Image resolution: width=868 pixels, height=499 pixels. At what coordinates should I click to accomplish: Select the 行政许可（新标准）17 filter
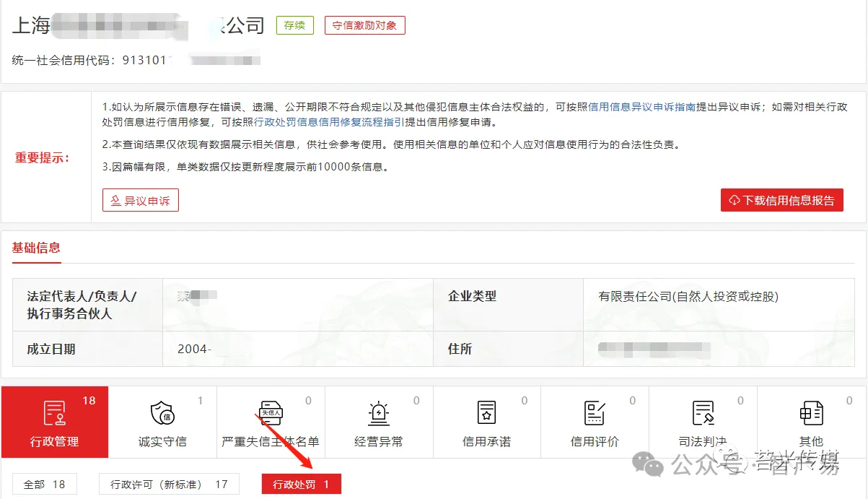click(170, 484)
